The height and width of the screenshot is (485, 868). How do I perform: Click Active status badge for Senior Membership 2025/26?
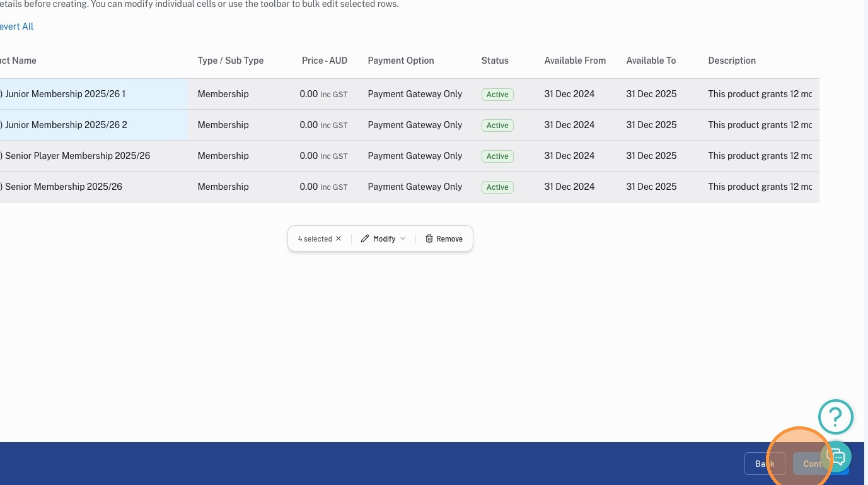(x=497, y=187)
